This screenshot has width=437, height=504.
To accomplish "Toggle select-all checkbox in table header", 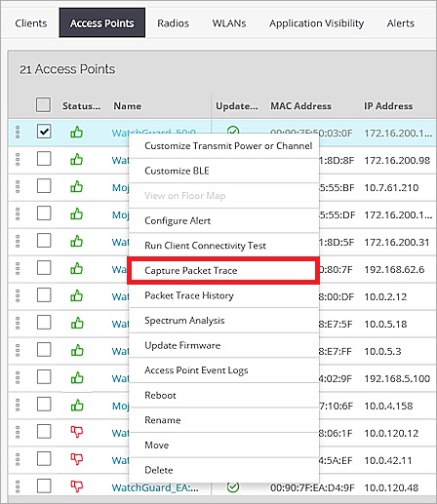I will [x=43, y=105].
